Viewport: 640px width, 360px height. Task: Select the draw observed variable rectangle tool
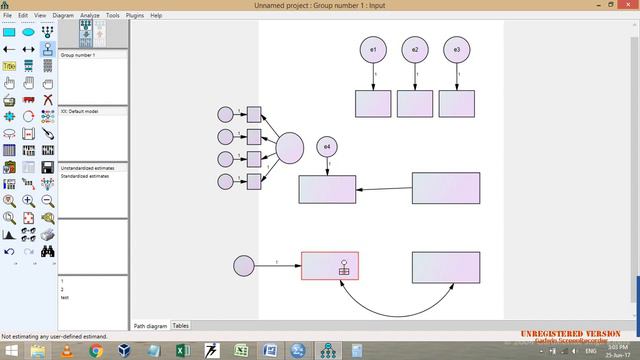coord(9,32)
